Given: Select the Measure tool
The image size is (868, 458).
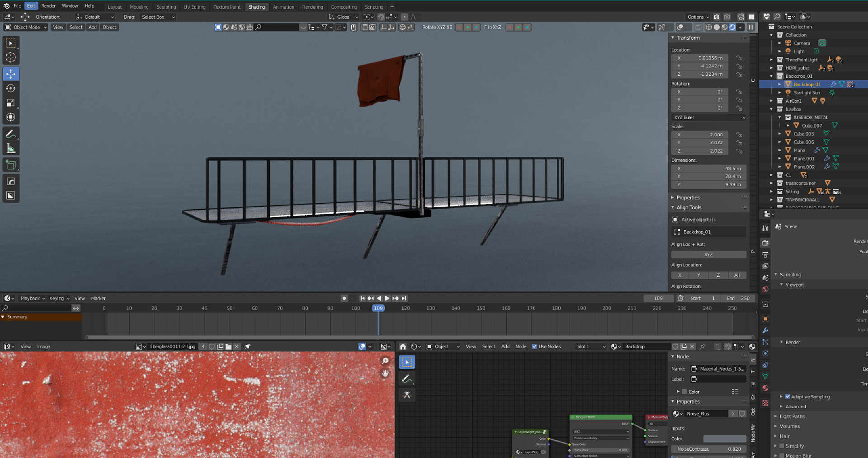Looking at the screenshot, I should coord(11,149).
